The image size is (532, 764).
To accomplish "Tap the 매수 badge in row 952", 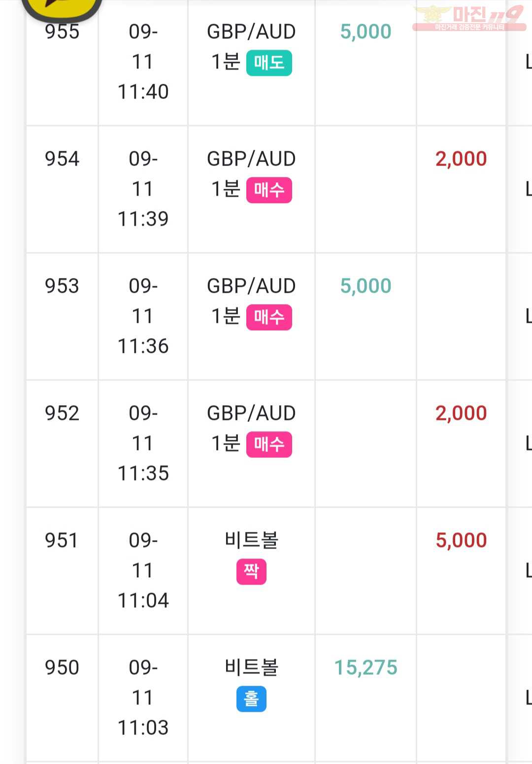I will [x=269, y=445].
